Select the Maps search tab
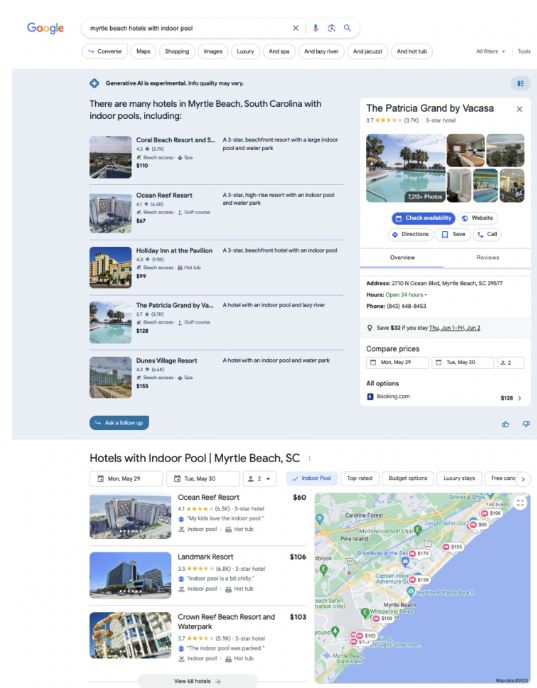 click(143, 51)
